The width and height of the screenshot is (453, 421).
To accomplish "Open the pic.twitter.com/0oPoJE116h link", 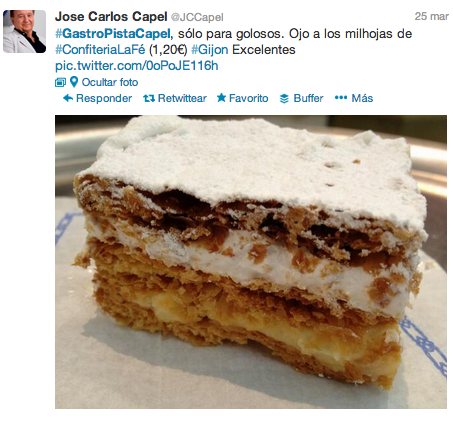I will (x=137, y=66).
